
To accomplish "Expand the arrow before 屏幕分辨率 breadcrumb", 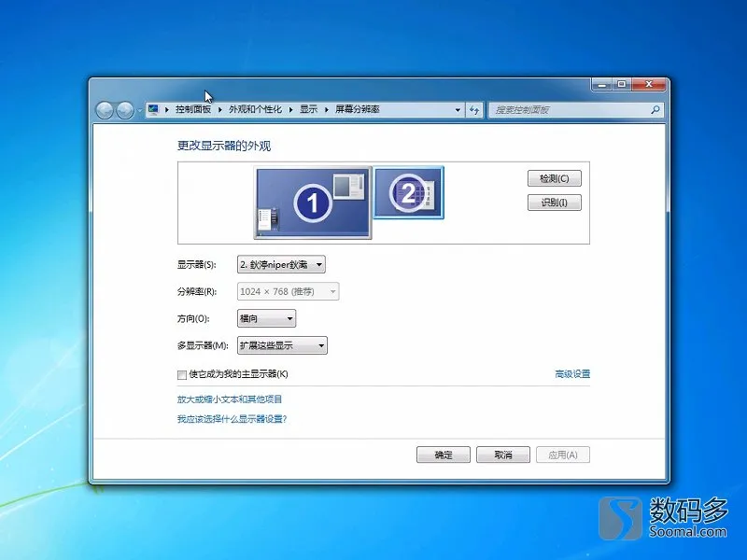I will [x=327, y=109].
